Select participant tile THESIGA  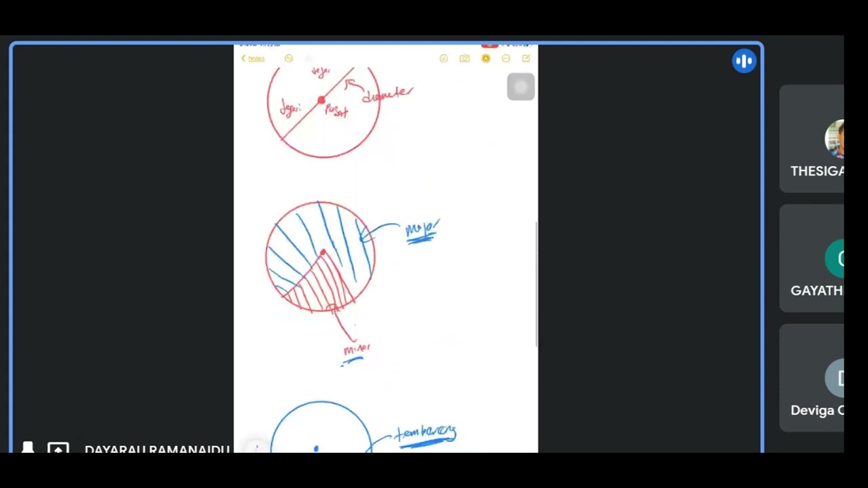coord(812,140)
